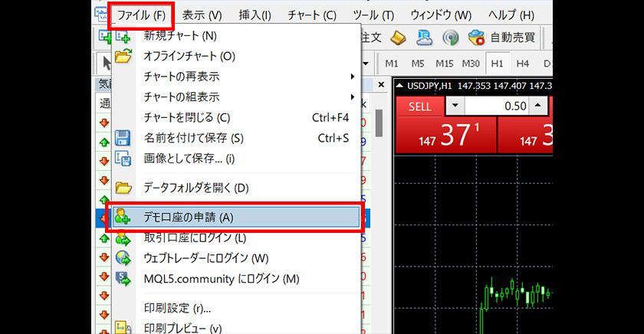Click the trade account login icon
This screenshot has width=644, height=334.
click(x=123, y=238)
